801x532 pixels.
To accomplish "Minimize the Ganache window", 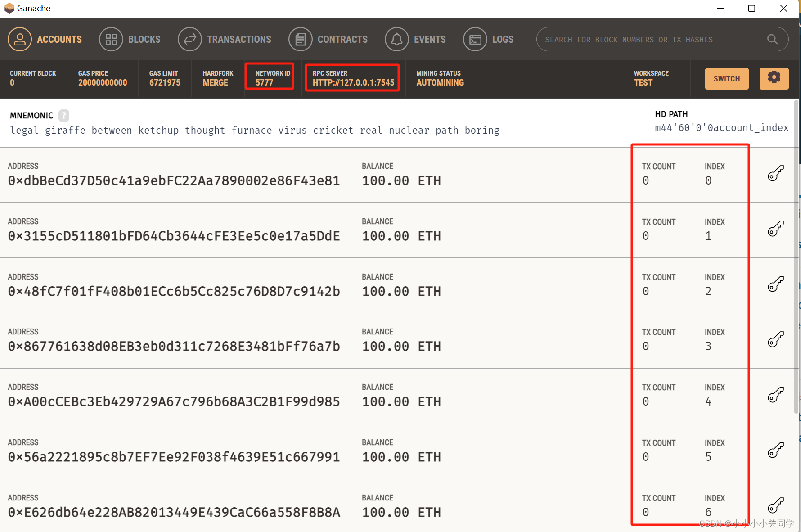I will [720, 8].
